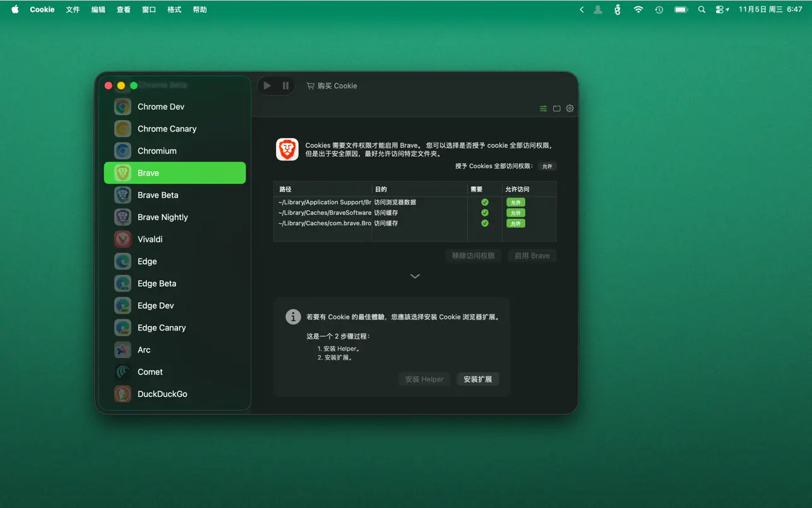Click the 购买 Cookie shopping cart icon
The image size is (812, 508).
pos(309,85)
